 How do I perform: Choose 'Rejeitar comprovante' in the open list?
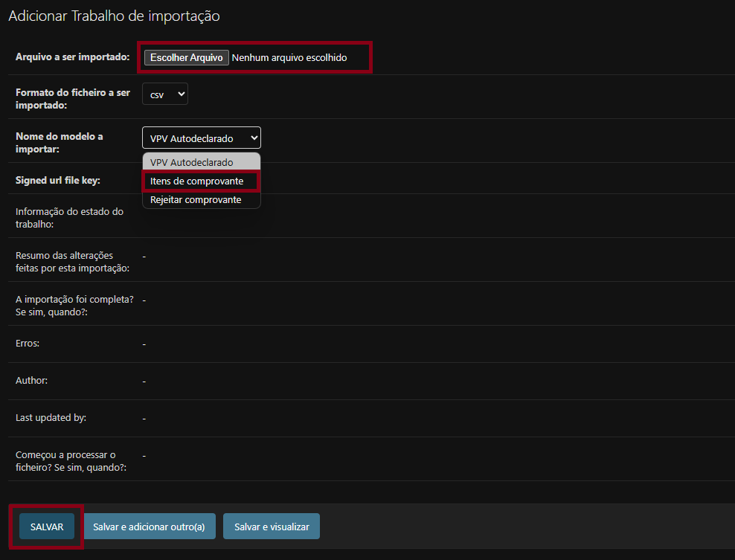click(x=196, y=199)
